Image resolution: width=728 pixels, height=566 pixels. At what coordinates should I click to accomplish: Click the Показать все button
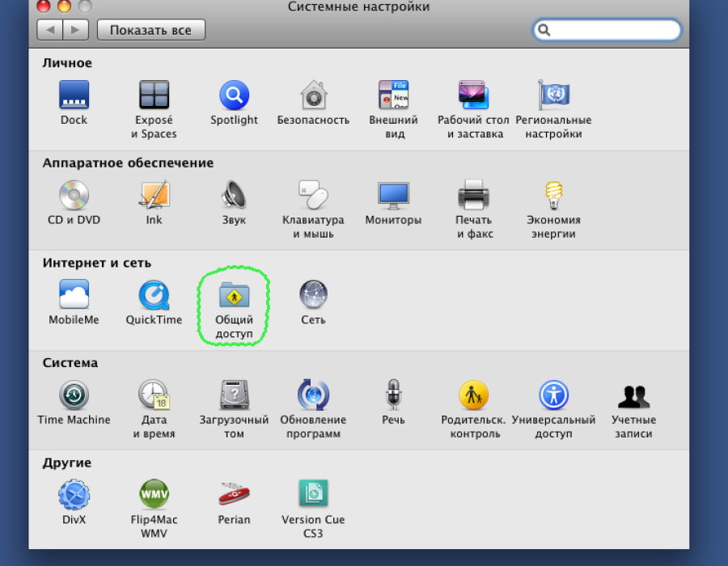pos(151,30)
